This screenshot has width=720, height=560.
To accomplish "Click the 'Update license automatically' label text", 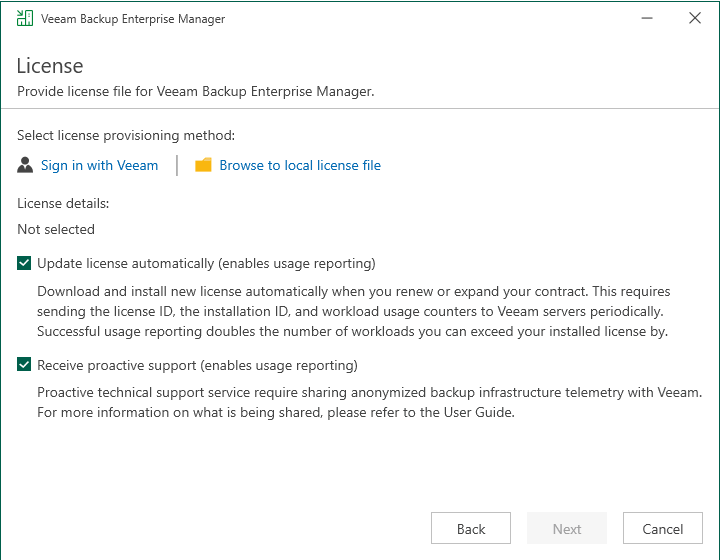I will click(206, 263).
